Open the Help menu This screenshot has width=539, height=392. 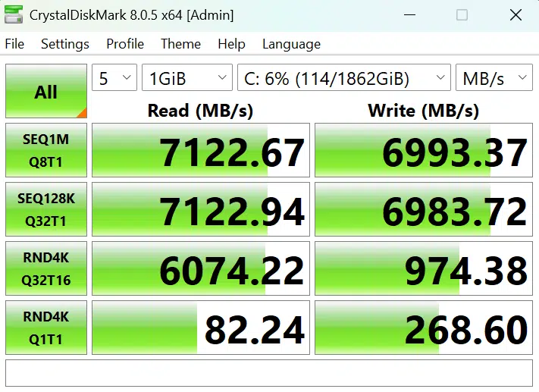(231, 44)
